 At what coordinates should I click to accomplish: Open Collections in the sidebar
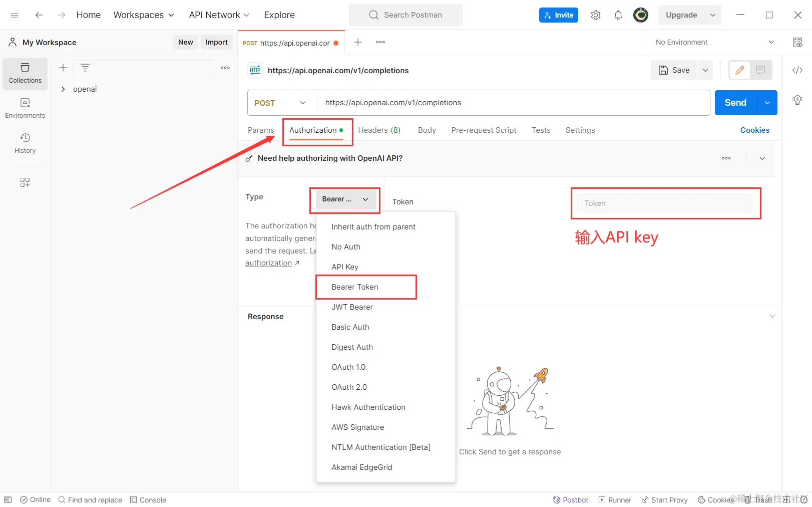[x=25, y=74]
